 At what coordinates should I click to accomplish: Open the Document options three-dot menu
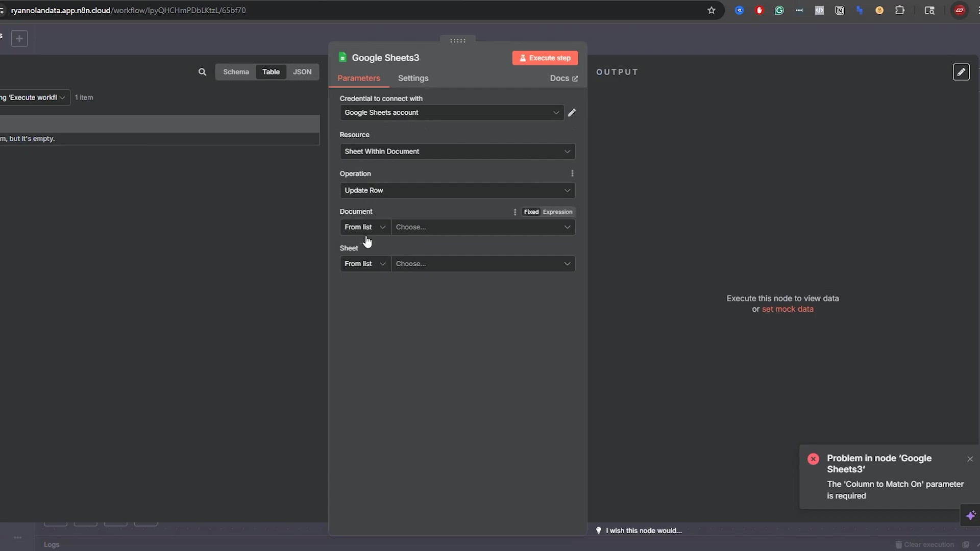[x=514, y=212]
